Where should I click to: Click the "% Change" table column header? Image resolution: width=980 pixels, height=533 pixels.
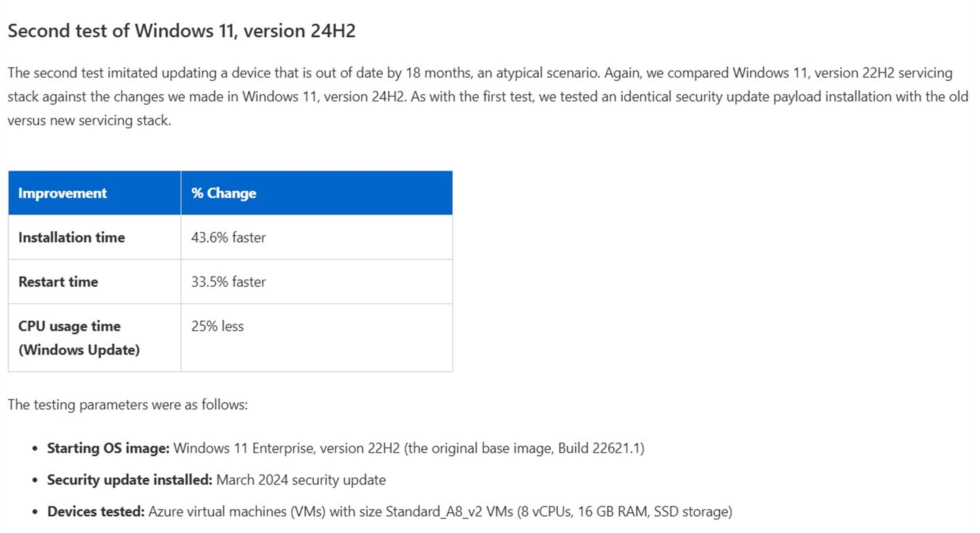coord(224,193)
